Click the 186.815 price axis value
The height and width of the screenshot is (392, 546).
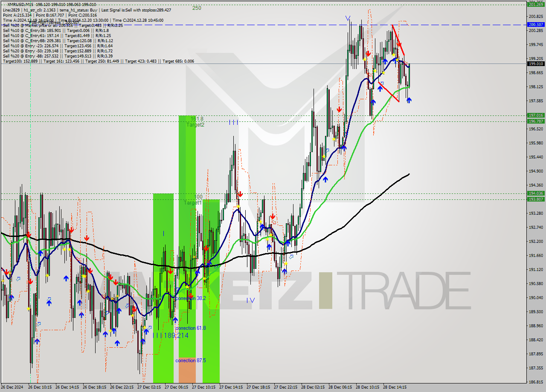536,382
